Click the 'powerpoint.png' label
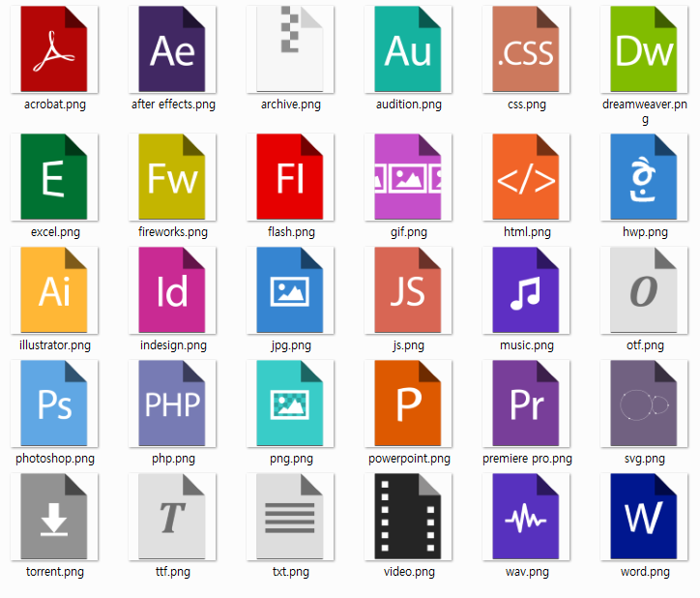 pos(409,459)
